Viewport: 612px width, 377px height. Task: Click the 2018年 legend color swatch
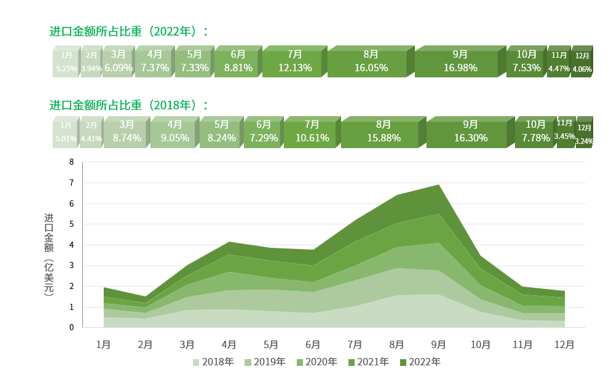(x=196, y=363)
